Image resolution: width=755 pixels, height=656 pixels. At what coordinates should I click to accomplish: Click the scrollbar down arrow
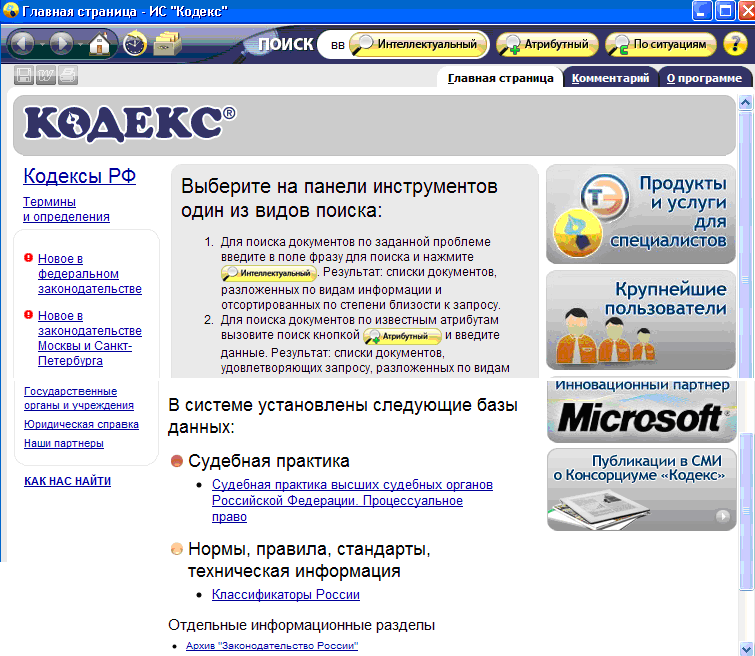click(746, 648)
